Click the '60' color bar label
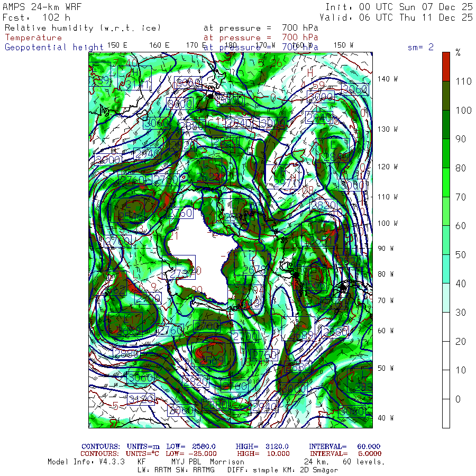 point(461,225)
